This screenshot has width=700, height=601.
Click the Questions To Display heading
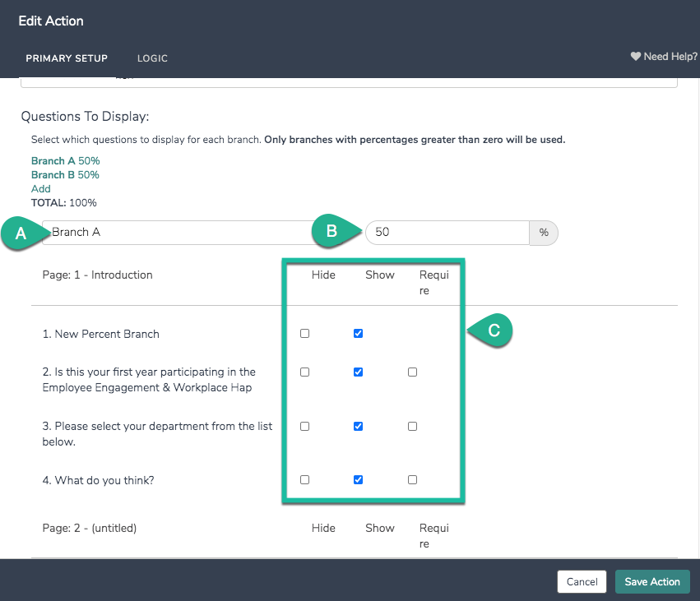pos(85,117)
